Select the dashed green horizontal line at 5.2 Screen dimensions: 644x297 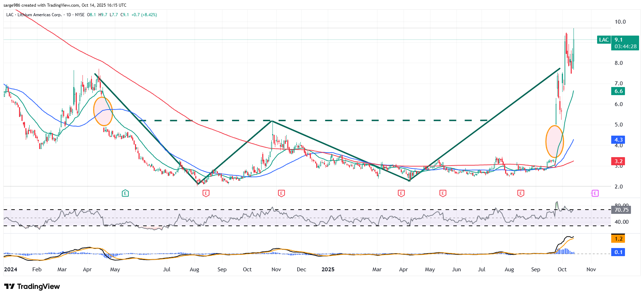click(x=317, y=120)
